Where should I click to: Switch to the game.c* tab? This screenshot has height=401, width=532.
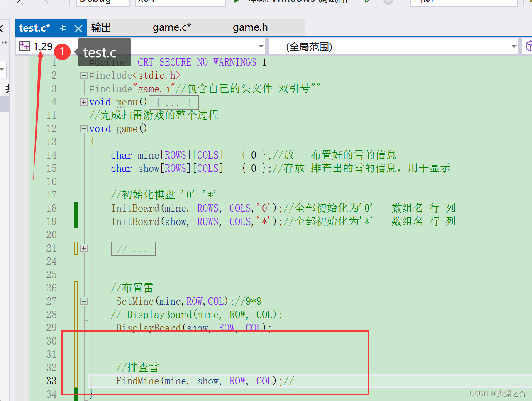[172, 27]
